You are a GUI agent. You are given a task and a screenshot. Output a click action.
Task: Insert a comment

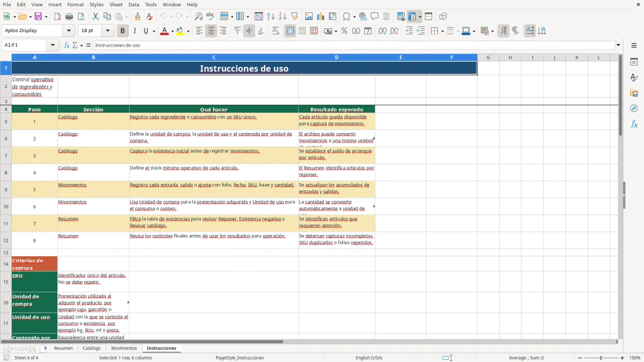click(375, 17)
